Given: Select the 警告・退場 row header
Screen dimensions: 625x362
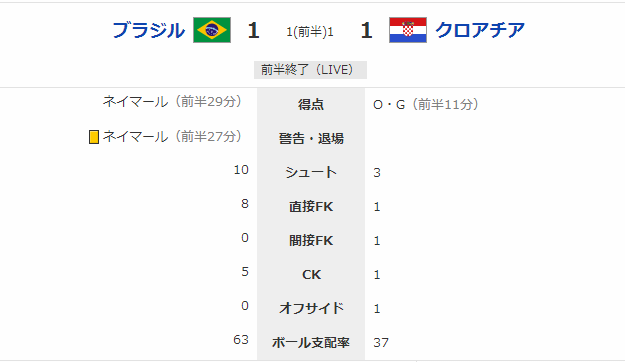Looking at the screenshot, I should click(x=311, y=138).
